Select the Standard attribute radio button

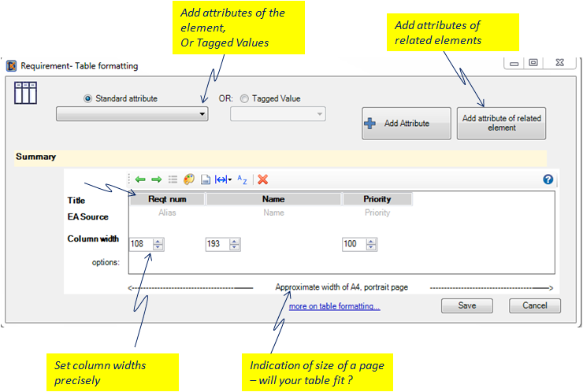coord(87,98)
